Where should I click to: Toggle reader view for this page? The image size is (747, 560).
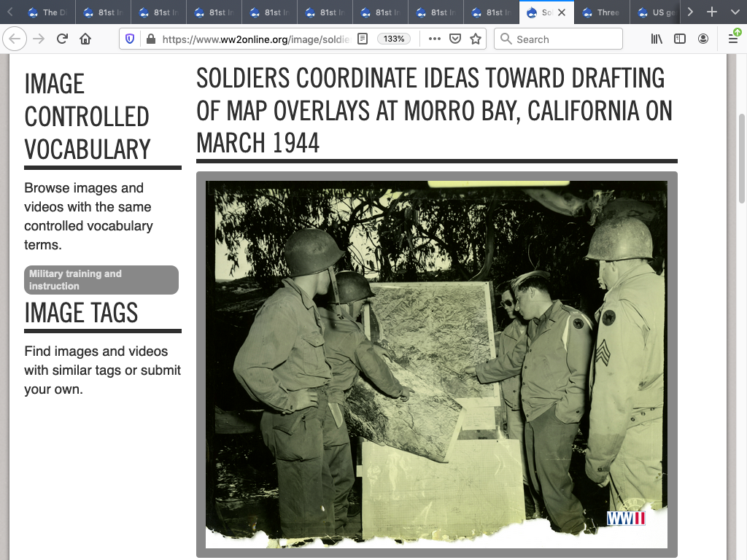[362, 39]
